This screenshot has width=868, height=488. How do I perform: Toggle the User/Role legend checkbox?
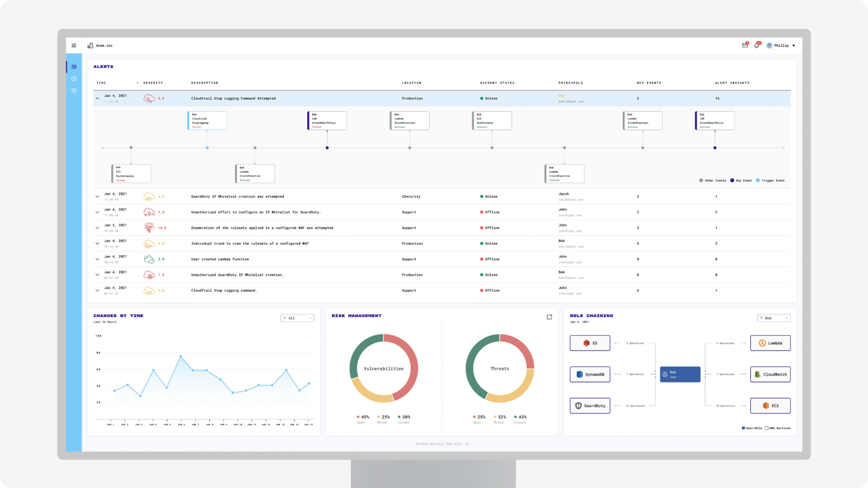pos(743,428)
